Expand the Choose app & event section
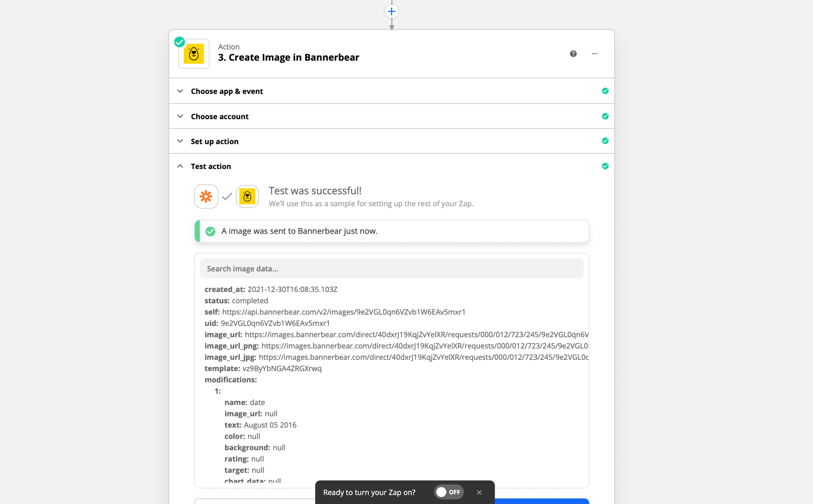 click(227, 91)
